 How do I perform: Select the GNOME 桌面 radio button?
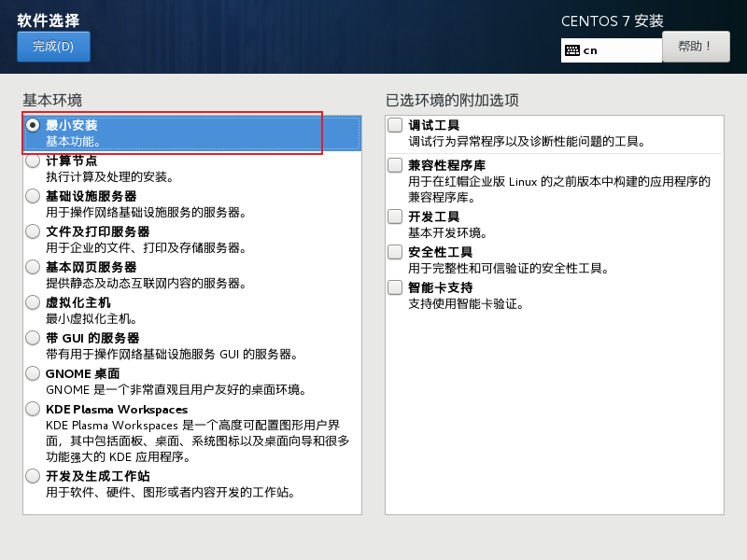pos(33,373)
